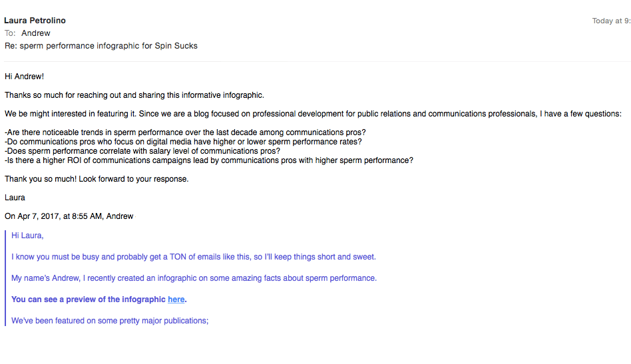
Task: Click the "On Apr 7, 2017" quote header
Action: click(69, 216)
